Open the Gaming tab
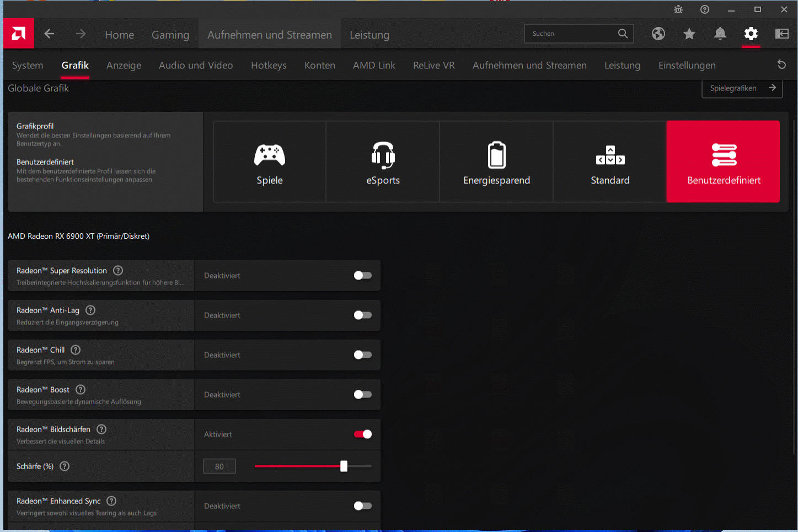This screenshot has width=798, height=532. coord(170,35)
